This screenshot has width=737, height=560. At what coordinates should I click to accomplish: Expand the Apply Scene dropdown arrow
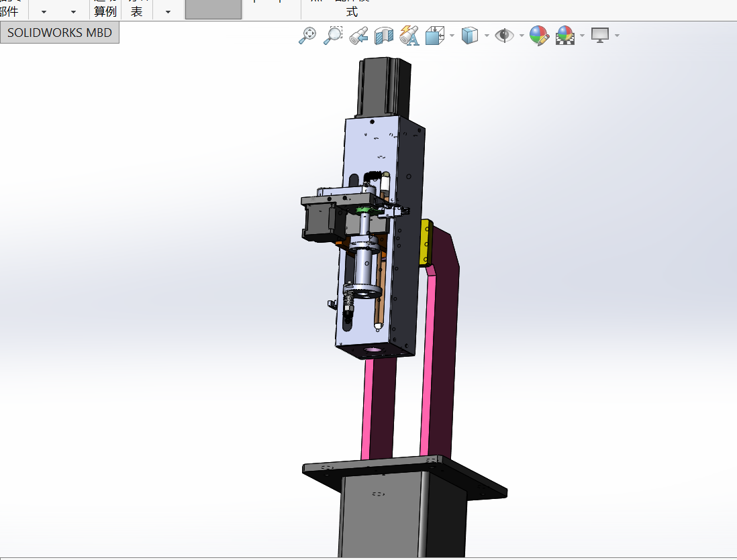point(582,36)
